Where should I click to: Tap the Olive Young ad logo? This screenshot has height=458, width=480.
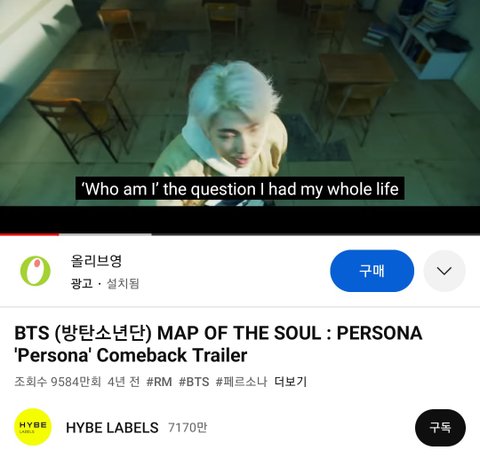tap(35, 271)
